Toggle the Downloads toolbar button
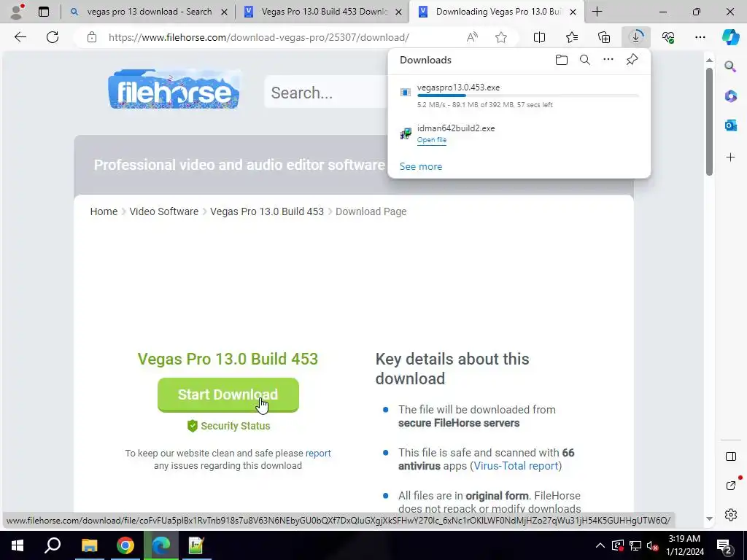The height and width of the screenshot is (560, 747). 636,37
